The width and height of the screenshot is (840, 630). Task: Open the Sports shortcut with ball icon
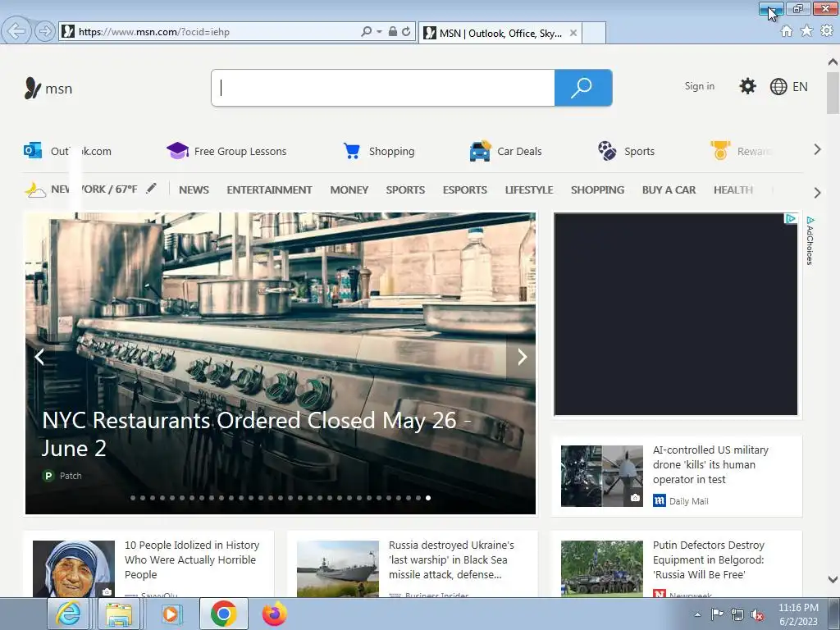point(626,151)
